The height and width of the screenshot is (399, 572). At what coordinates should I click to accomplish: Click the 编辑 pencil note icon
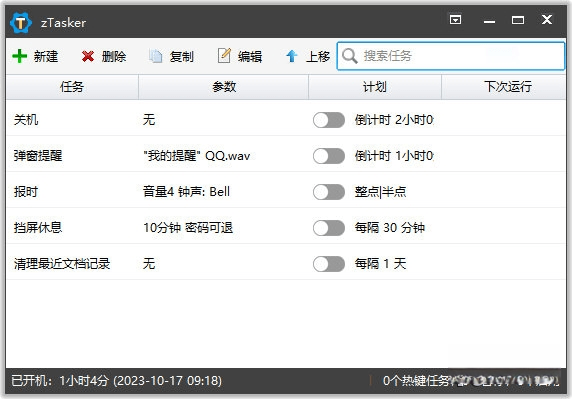(224, 56)
